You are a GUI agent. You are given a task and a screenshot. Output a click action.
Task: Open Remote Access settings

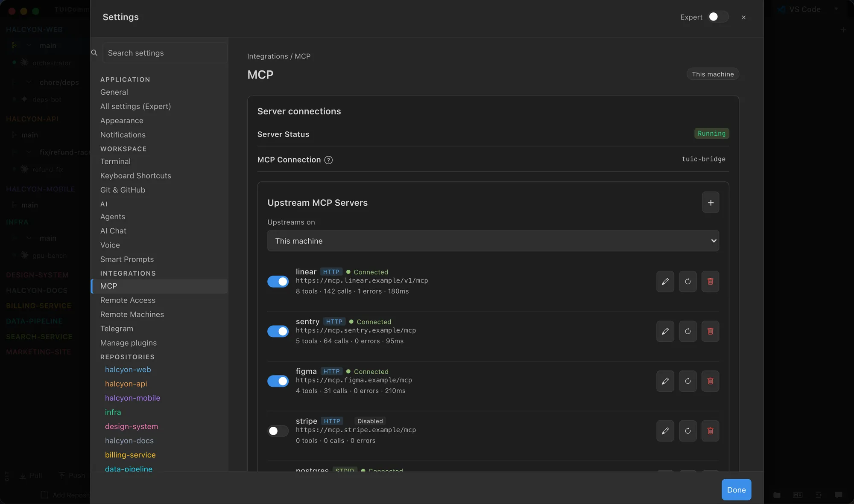159,300
